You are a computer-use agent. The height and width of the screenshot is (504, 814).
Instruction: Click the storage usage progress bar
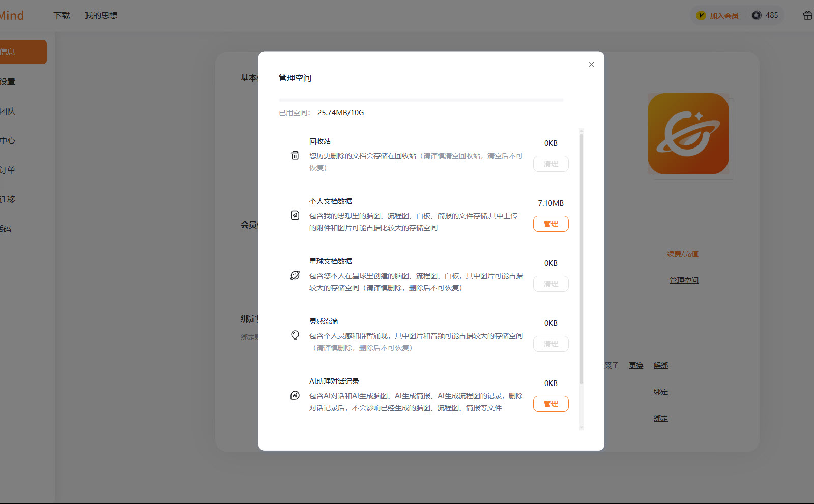pyautogui.click(x=421, y=100)
